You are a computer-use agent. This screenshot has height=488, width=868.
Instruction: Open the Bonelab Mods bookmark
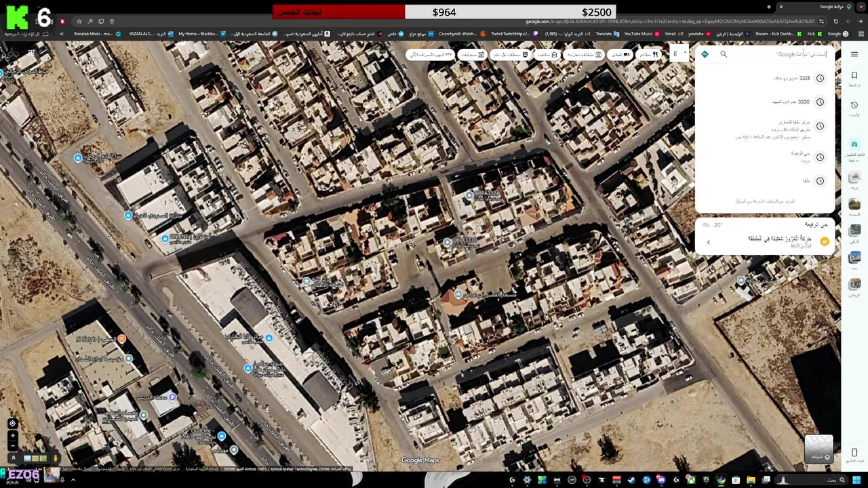coord(97,34)
